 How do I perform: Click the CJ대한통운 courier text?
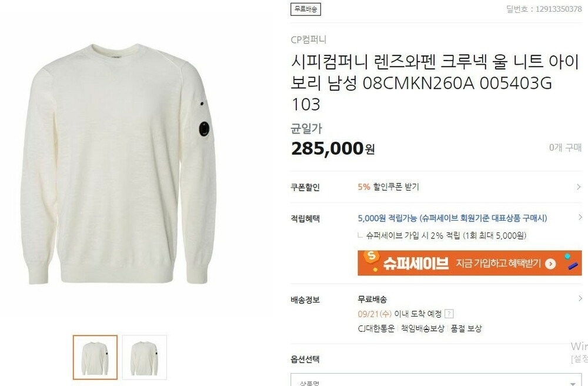[x=376, y=328]
